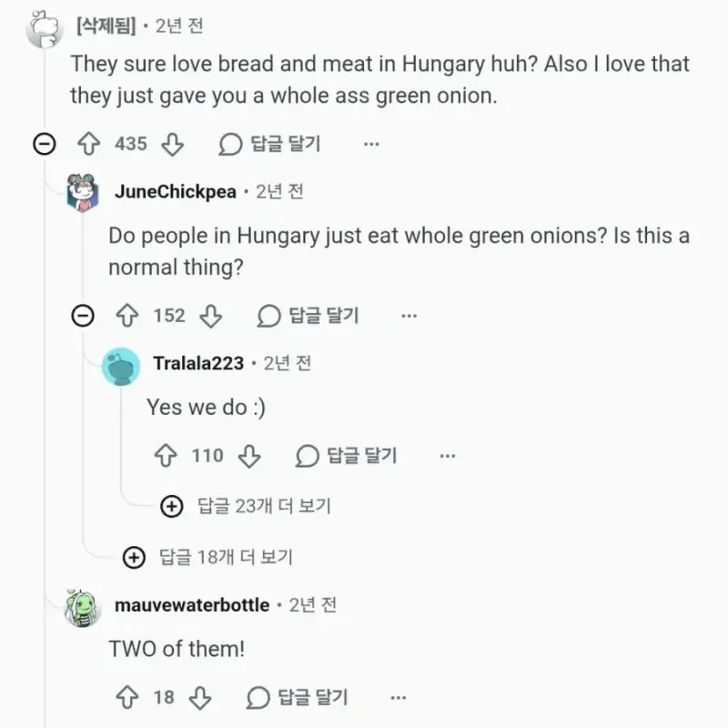This screenshot has height=728, width=728.
Task: Collapse JuneChickpea's comment thread
Action: point(83,316)
